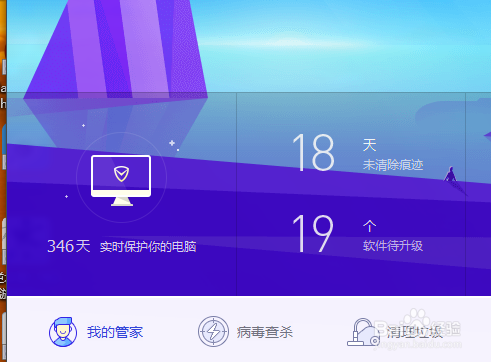Viewport: 491px width, 362px height.
Task: Click the 346天 protection days text
Action: (69, 246)
